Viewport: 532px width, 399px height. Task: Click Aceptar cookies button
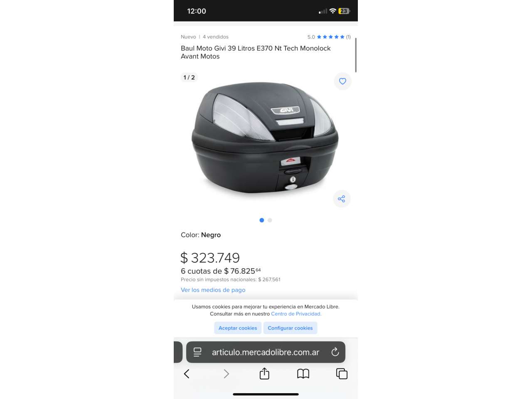238,328
